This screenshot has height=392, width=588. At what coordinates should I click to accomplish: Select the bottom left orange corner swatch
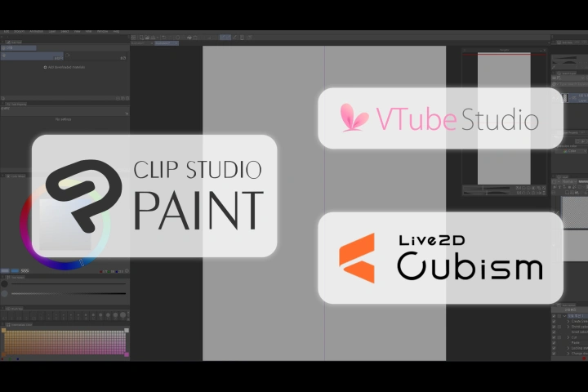tap(4, 354)
